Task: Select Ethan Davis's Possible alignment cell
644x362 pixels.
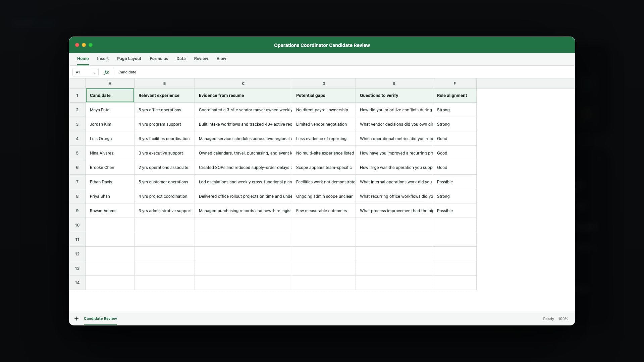Action: (454, 182)
